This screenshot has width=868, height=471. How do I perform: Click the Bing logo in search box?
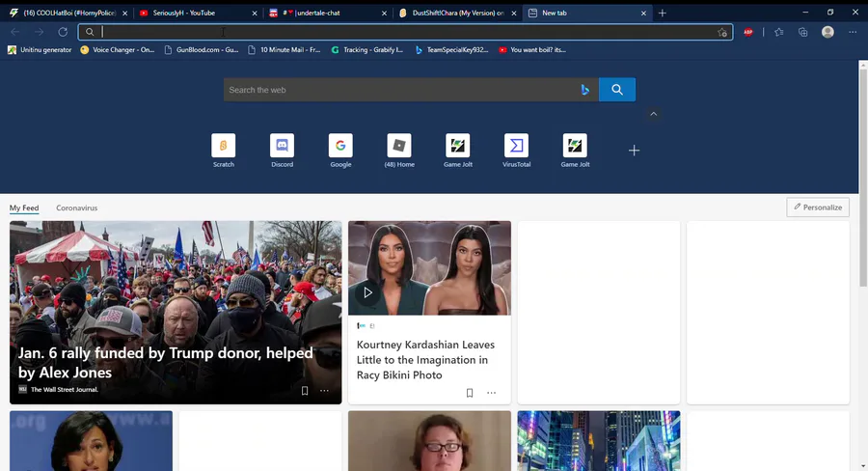point(585,90)
